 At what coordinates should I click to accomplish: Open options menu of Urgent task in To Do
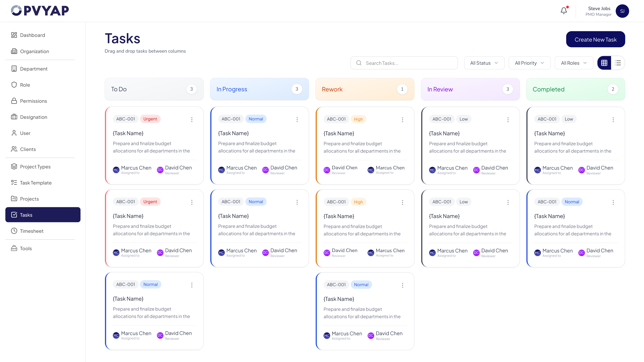point(192,120)
